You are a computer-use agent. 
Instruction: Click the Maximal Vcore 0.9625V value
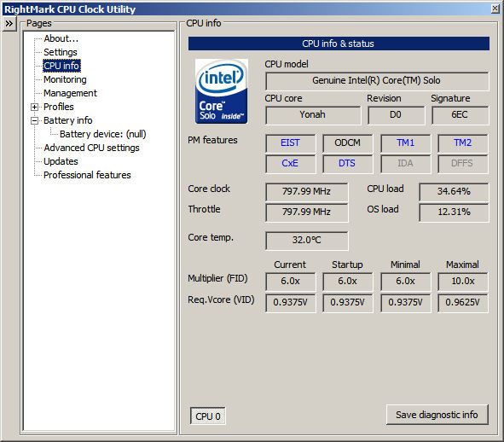pyautogui.click(x=462, y=303)
